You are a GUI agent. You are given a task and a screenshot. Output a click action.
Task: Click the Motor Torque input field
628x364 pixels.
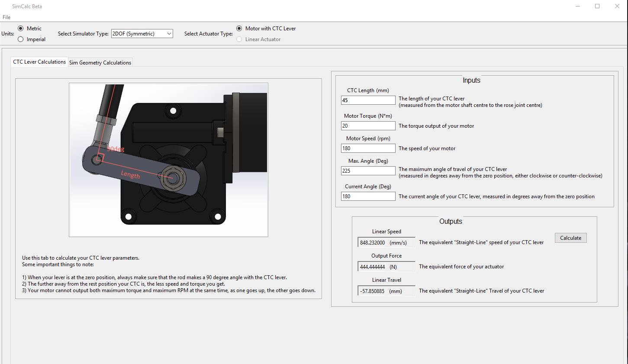(368, 126)
